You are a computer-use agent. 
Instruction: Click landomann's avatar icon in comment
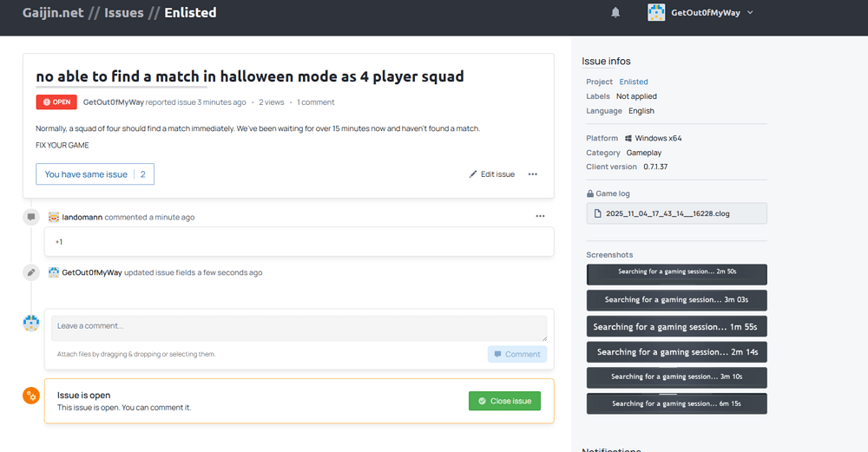tap(54, 217)
